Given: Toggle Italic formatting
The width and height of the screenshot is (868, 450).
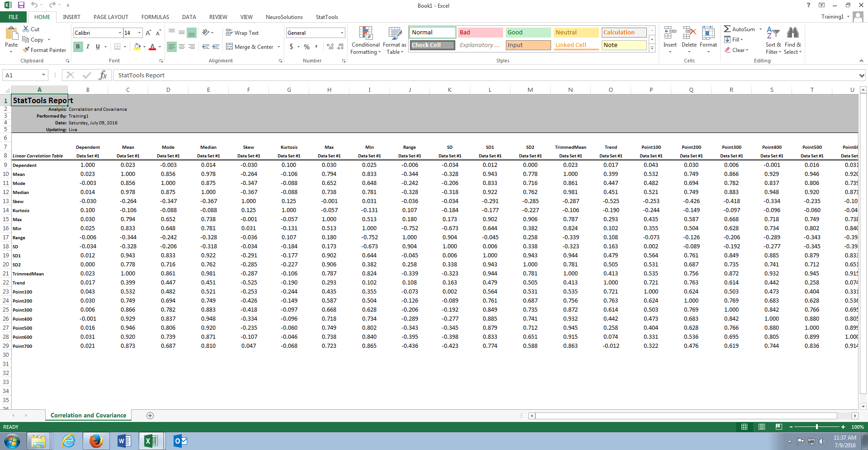Looking at the screenshot, I should pos(88,47).
